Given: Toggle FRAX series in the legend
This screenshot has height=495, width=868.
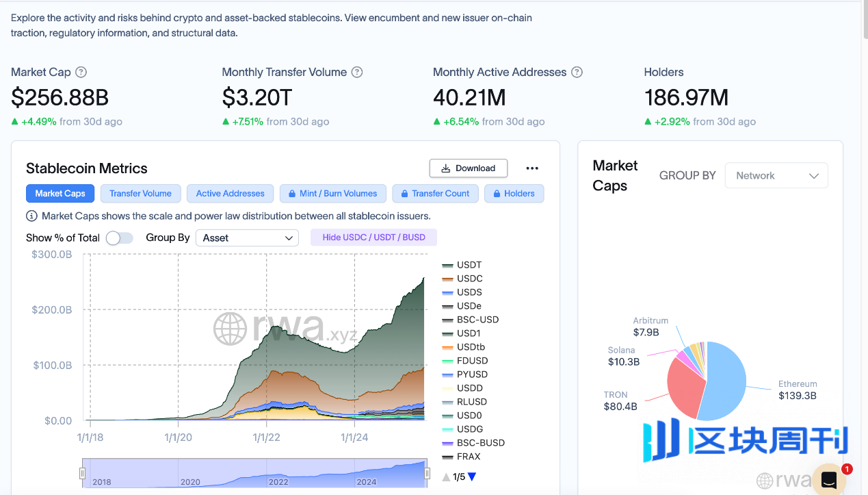Looking at the screenshot, I should click(461, 457).
